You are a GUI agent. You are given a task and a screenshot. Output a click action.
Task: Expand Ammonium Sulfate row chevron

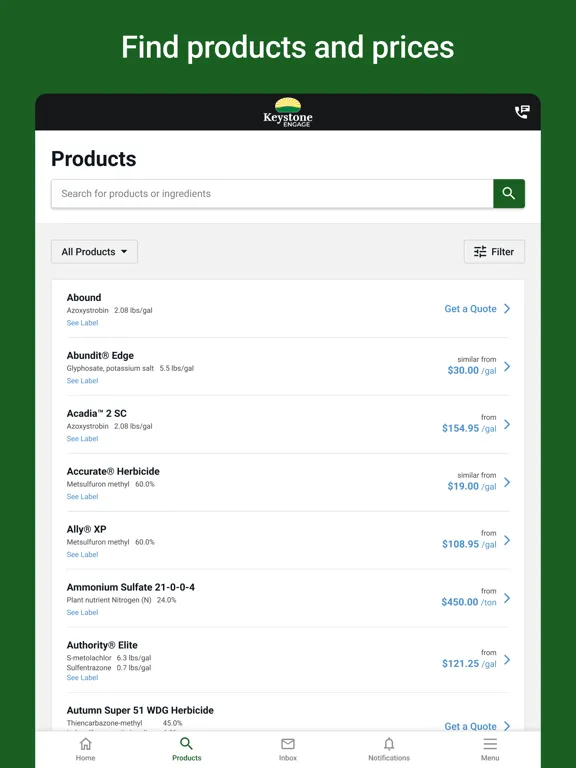(507, 598)
